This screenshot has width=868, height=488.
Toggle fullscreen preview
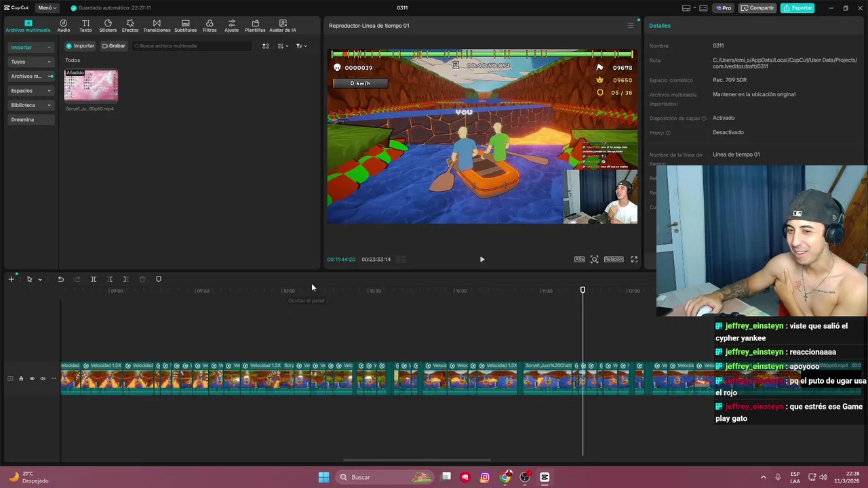634,260
